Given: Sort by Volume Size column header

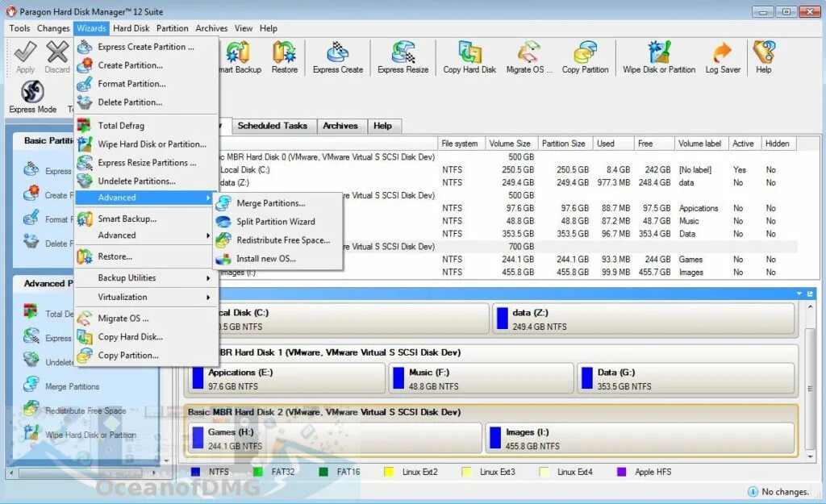Looking at the screenshot, I should coord(511,144).
